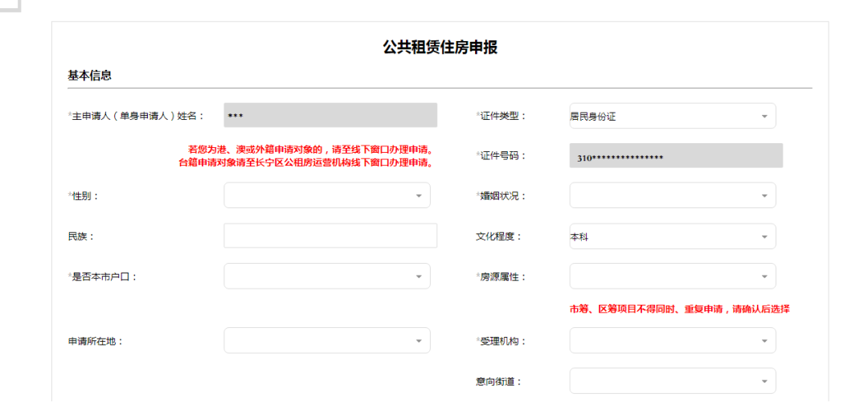Click the 民族 text input field
Screen dimensions: 868x402
pyautogui.click(x=330, y=236)
